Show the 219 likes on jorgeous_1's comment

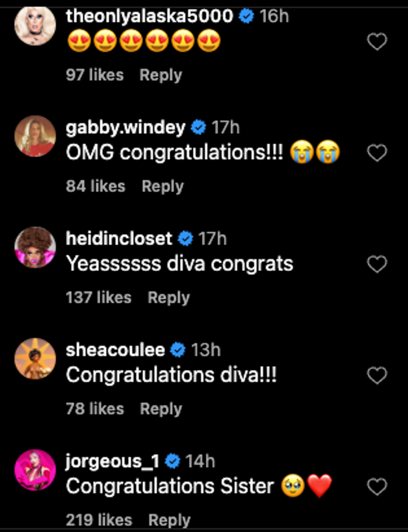click(99, 520)
